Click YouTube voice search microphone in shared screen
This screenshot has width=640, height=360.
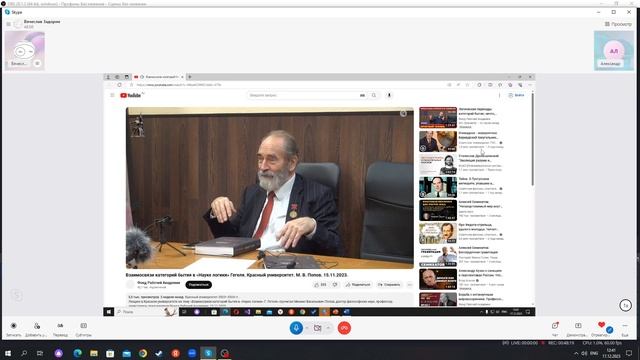389,95
